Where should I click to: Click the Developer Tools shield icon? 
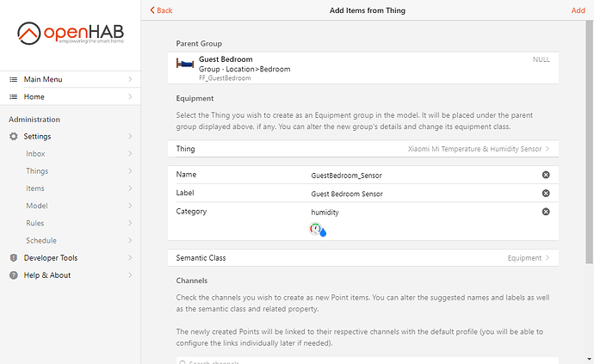tap(14, 258)
